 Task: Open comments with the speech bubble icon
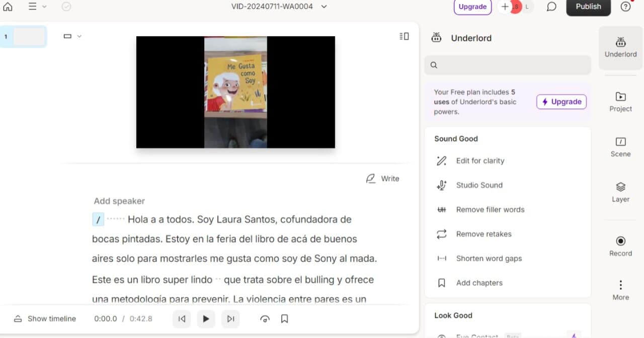tap(551, 7)
